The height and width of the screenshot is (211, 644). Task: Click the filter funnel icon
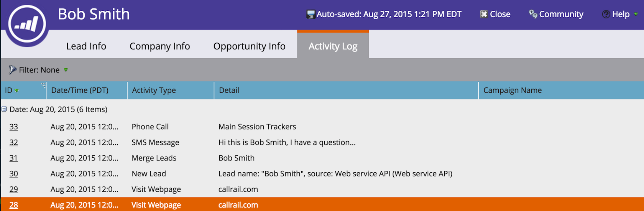[x=13, y=69]
